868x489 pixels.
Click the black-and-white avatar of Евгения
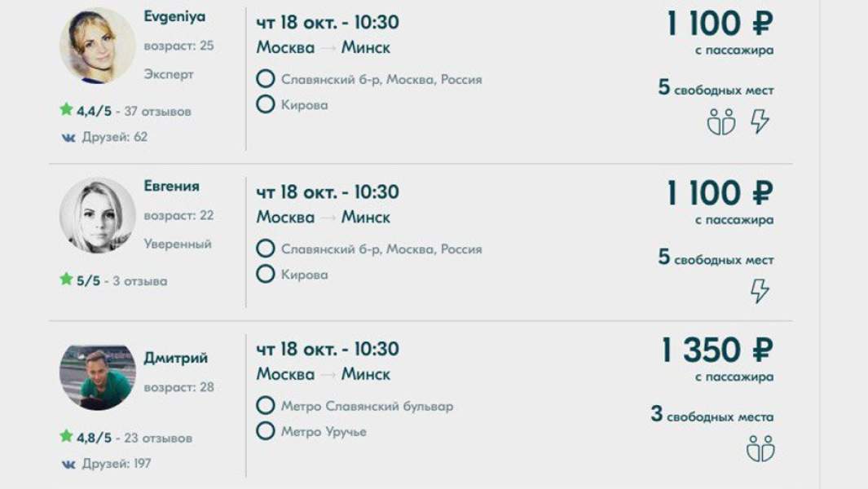tap(98, 215)
